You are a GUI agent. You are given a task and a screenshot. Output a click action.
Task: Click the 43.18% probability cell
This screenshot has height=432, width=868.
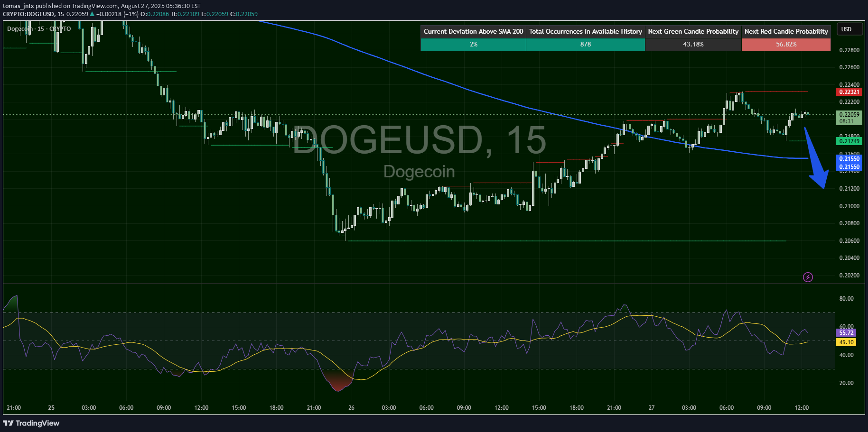click(693, 44)
